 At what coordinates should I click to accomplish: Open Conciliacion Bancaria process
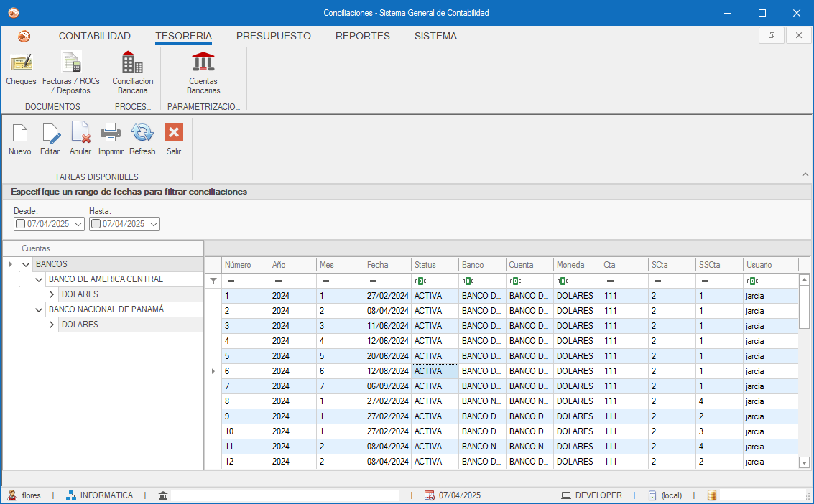[133, 73]
